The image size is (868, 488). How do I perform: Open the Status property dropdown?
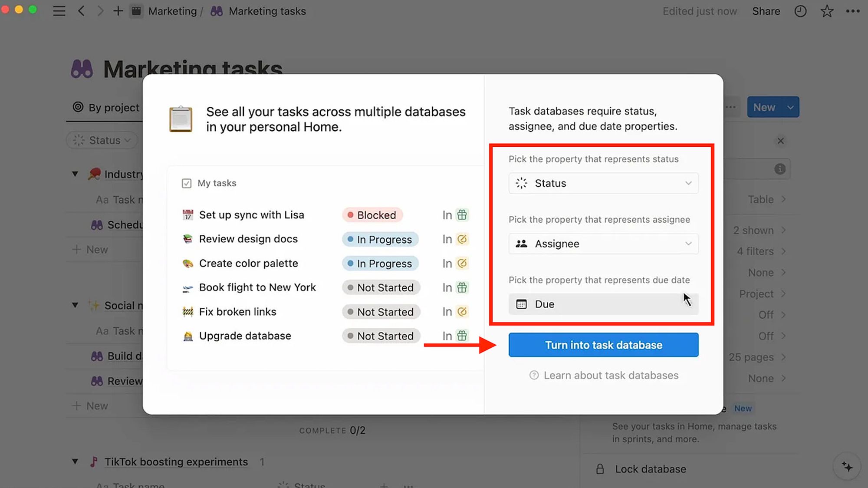603,183
